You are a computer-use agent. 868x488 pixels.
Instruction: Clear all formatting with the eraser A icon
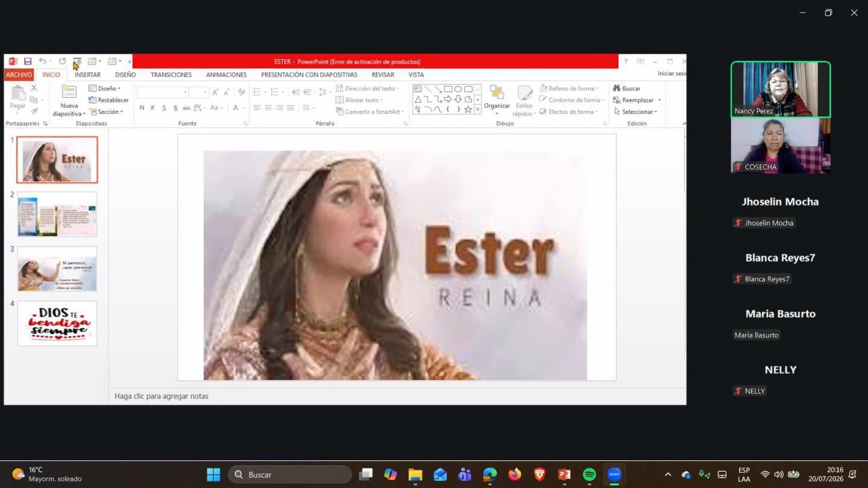tap(242, 92)
